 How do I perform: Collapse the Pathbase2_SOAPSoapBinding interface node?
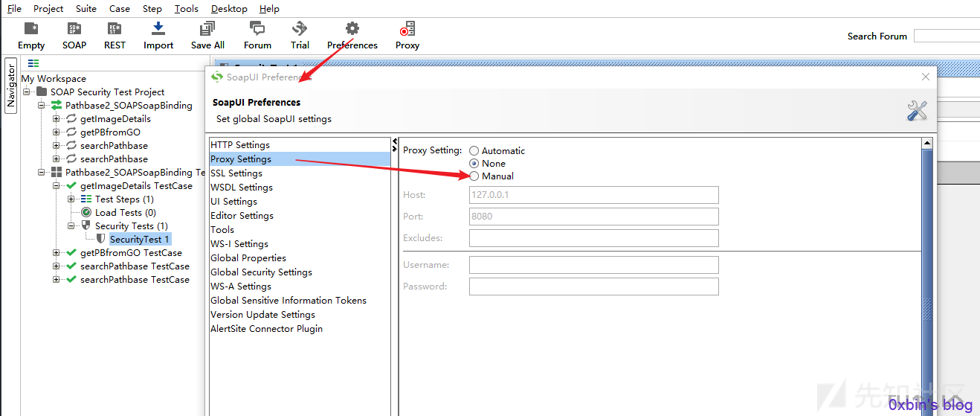42,105
